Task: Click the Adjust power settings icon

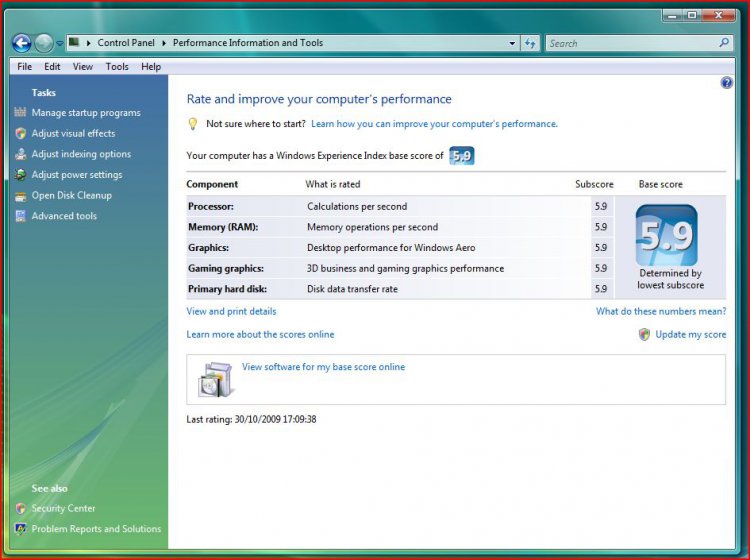Action: [20, 175]
